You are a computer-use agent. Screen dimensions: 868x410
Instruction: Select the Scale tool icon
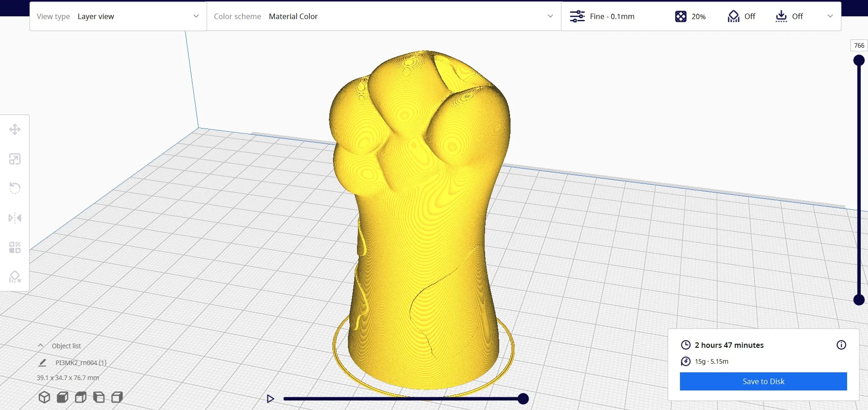[15, 159]
